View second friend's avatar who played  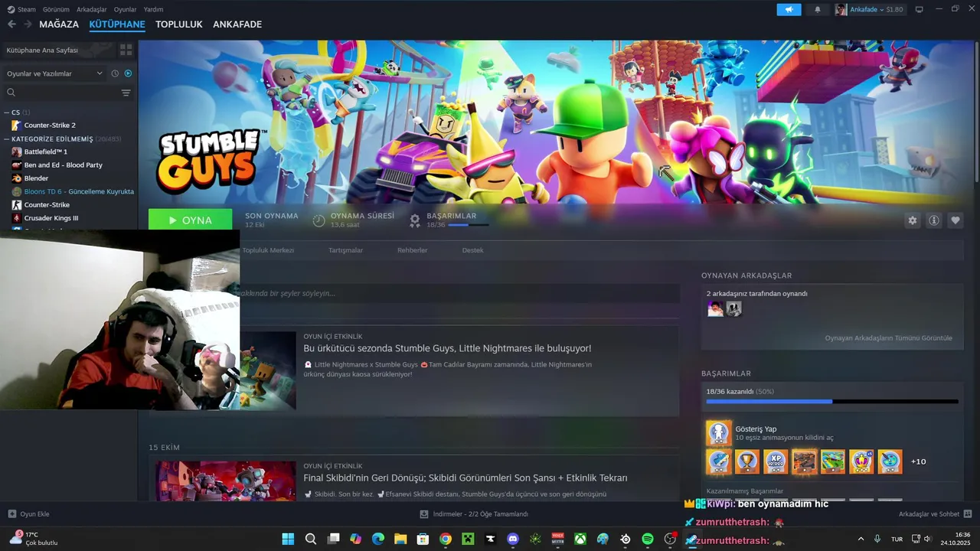tap(733, 309)
